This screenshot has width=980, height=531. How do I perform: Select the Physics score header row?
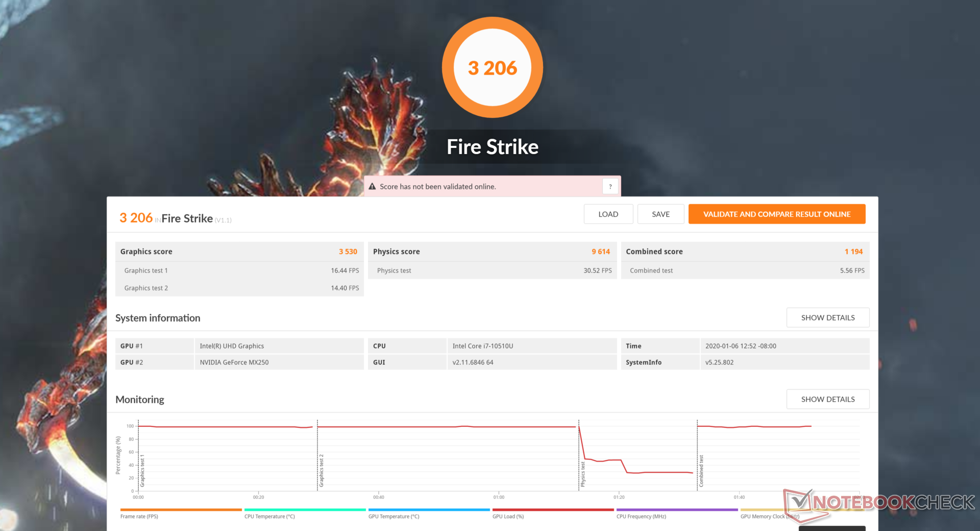pos(492,251)
